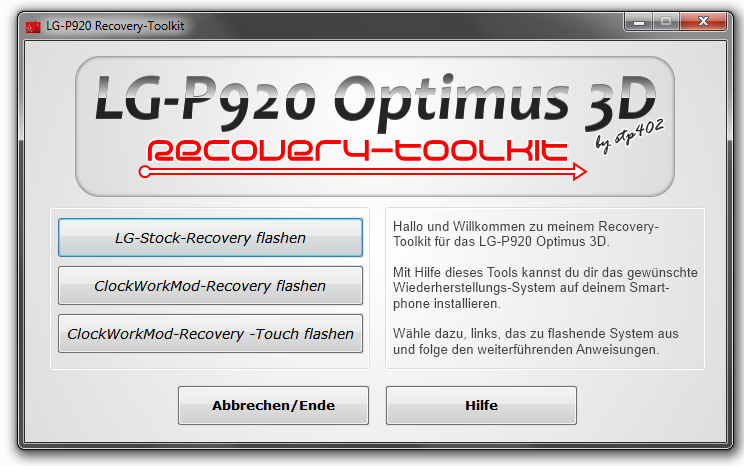Open the Hilfe help dialog
This screenshot has width=744, height=466.
481,405
